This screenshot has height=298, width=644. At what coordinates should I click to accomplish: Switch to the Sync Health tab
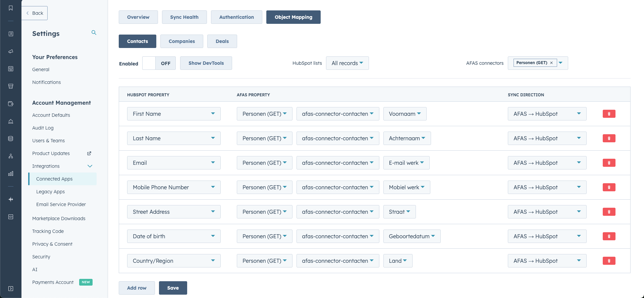(x=184, y=17)
